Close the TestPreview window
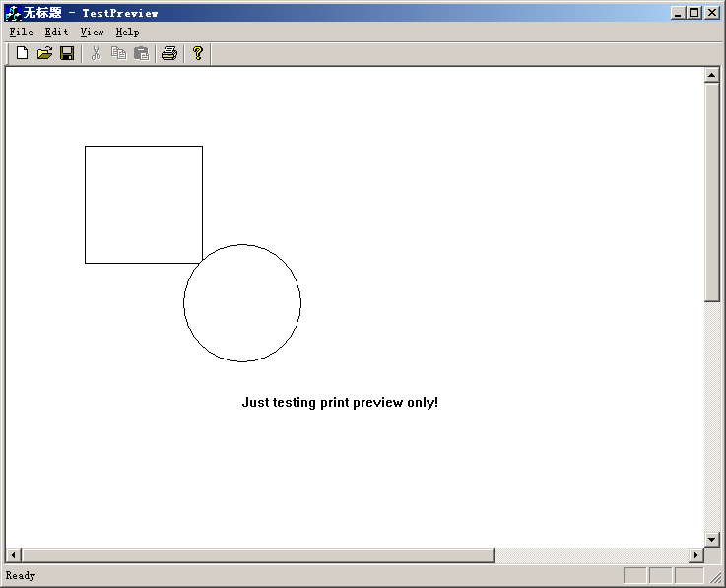Viewport: 726px width, 588px height. [711, 13]
